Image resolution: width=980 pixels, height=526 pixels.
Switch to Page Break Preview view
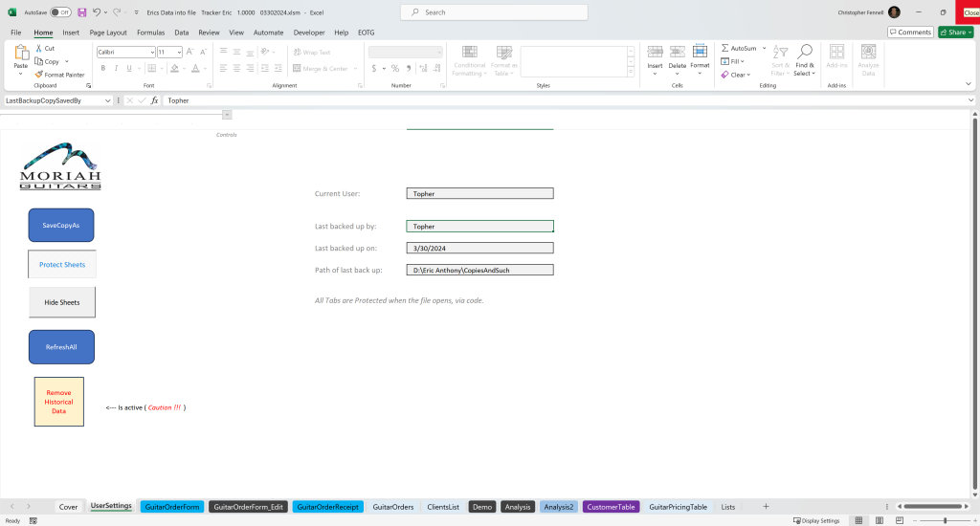tap(900, 520)
